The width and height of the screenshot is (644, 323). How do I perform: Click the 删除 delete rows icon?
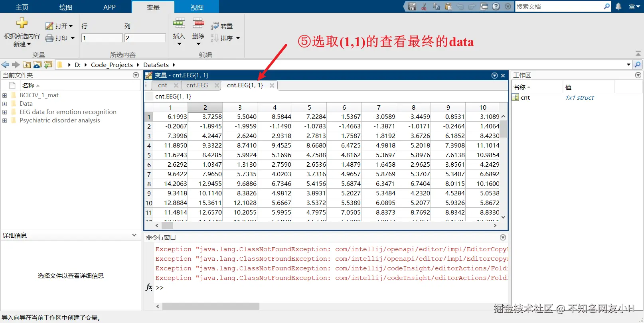pos(198,24)
